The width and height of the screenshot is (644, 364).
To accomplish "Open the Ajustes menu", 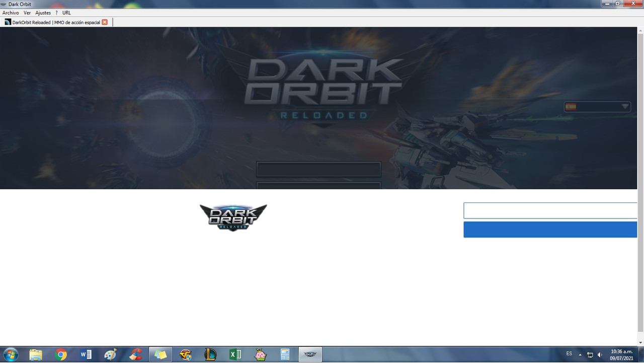I will click(x=43, y=13).
